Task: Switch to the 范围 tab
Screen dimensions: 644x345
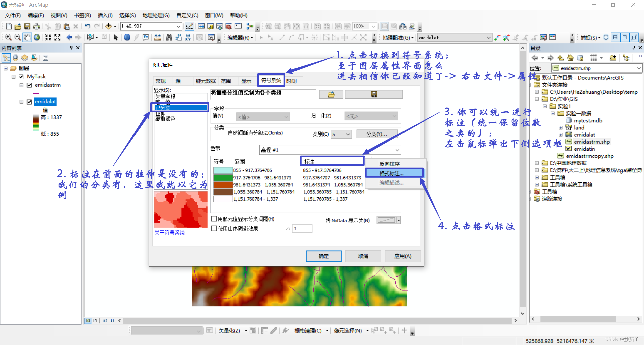Action: point(226,81)
